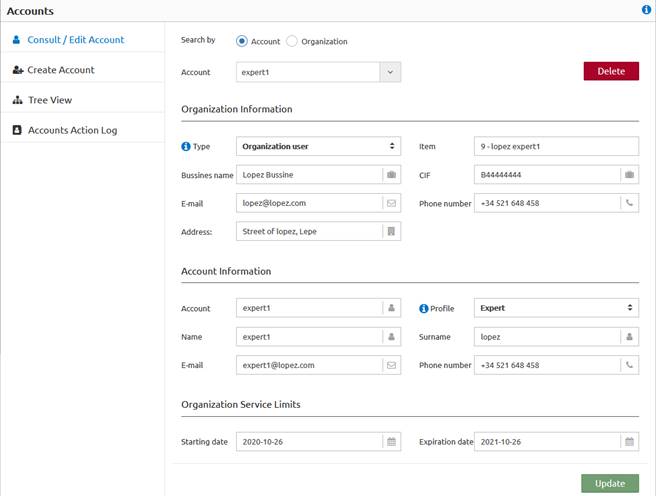Click the user icon in Name field
This screenshot has width=656, height=496.
392,337
